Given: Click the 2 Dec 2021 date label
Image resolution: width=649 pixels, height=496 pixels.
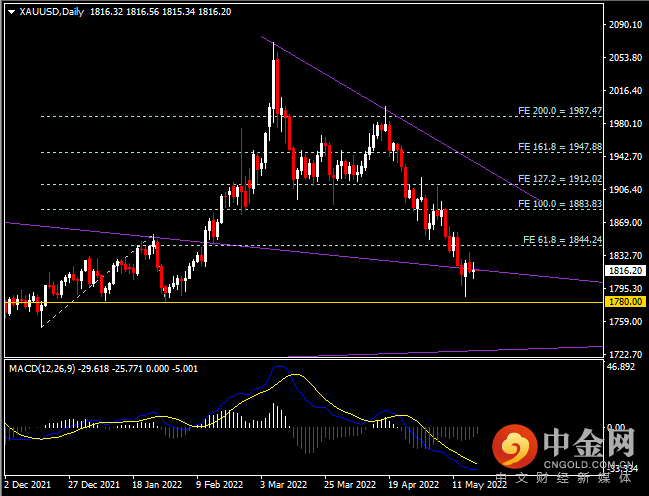Looking at the screenshot, I should (28, 484).
